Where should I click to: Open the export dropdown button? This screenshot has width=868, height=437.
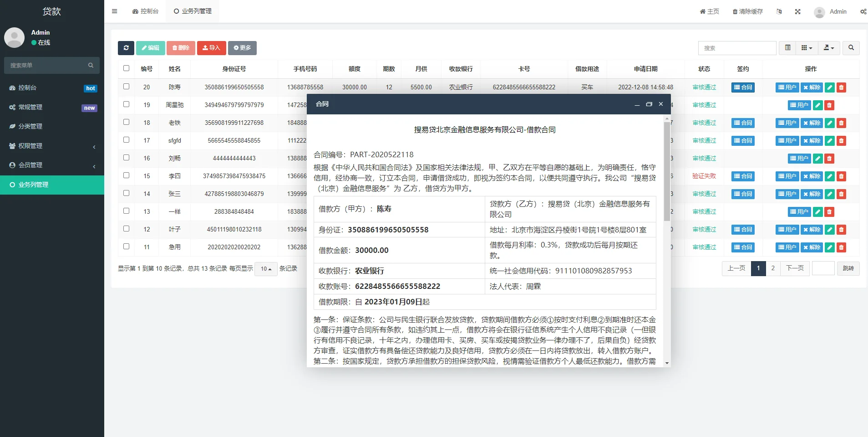click(829, 48)
